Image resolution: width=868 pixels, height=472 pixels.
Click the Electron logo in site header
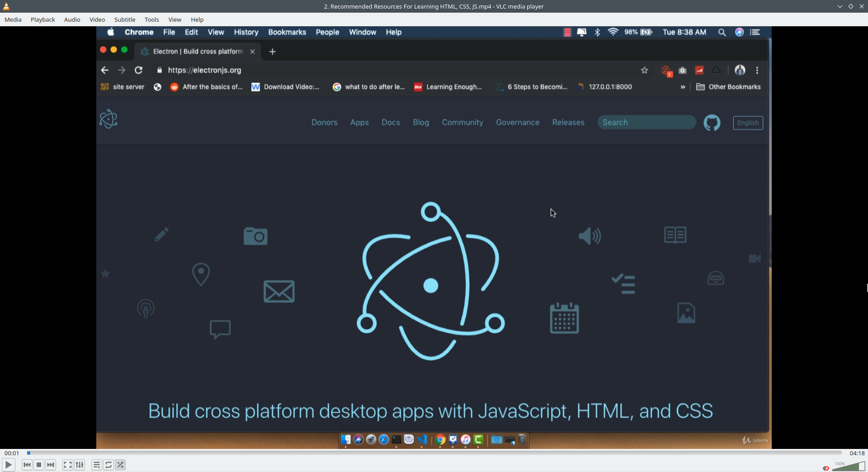[x=108, y=119]
